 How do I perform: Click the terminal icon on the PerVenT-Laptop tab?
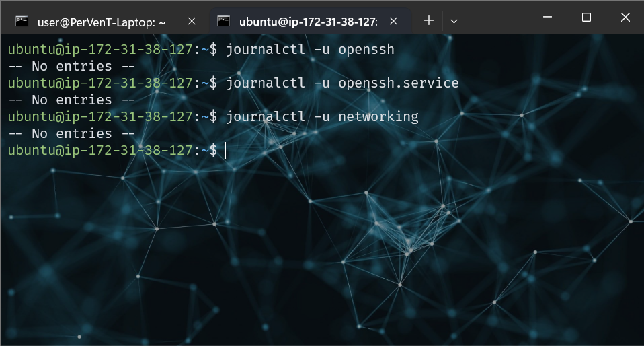[22, 22]
